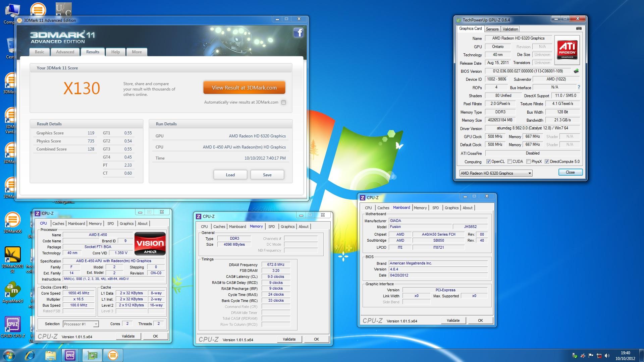644x362 pixels.
Task: Open the Processor #1 selection dropdown
Action: coord(80,324)
